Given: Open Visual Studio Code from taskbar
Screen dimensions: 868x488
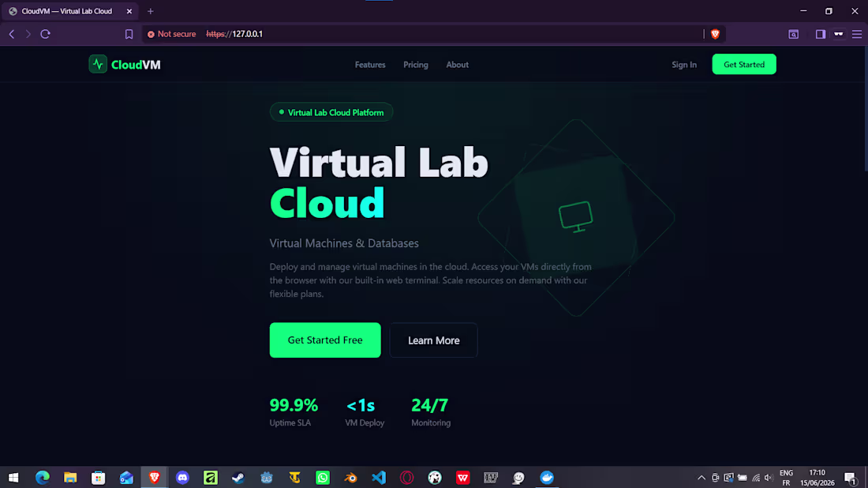Looking at the screenshot, I should 379,478.
